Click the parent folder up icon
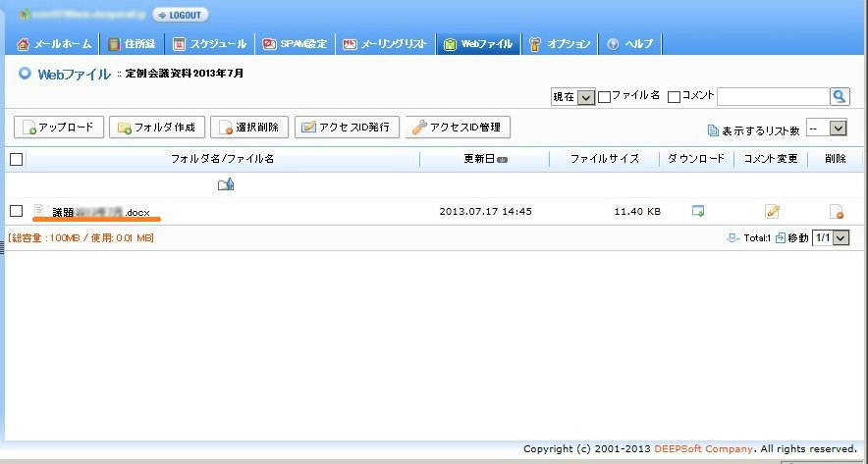Image resolution: width=868 pixels, height=464 pixels. click(x=225, y=183)
